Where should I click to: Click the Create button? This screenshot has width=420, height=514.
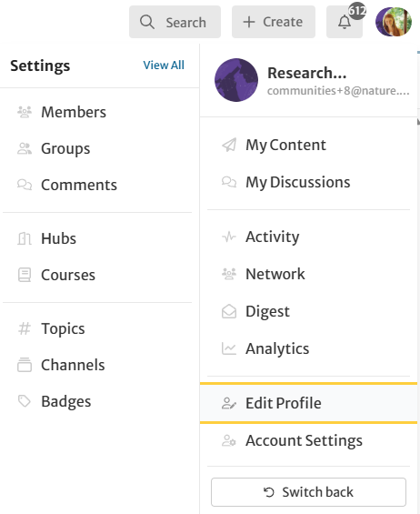[x=274, y=22]
